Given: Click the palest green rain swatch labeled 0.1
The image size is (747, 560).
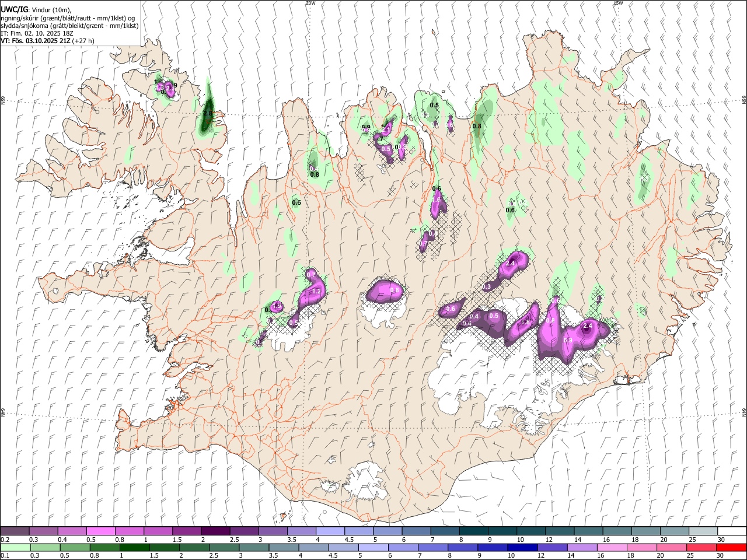Looking at the screenshot, I should pos(15,547).
